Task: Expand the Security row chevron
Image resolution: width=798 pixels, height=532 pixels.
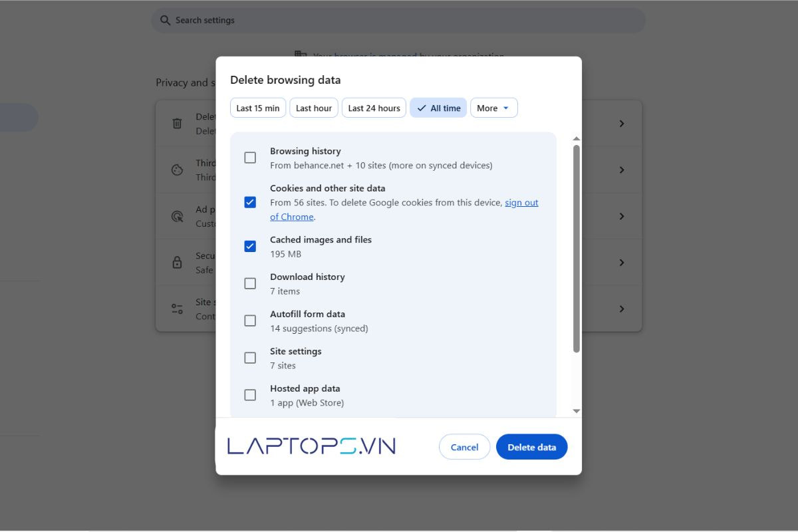Action: (x=621, y=263)
